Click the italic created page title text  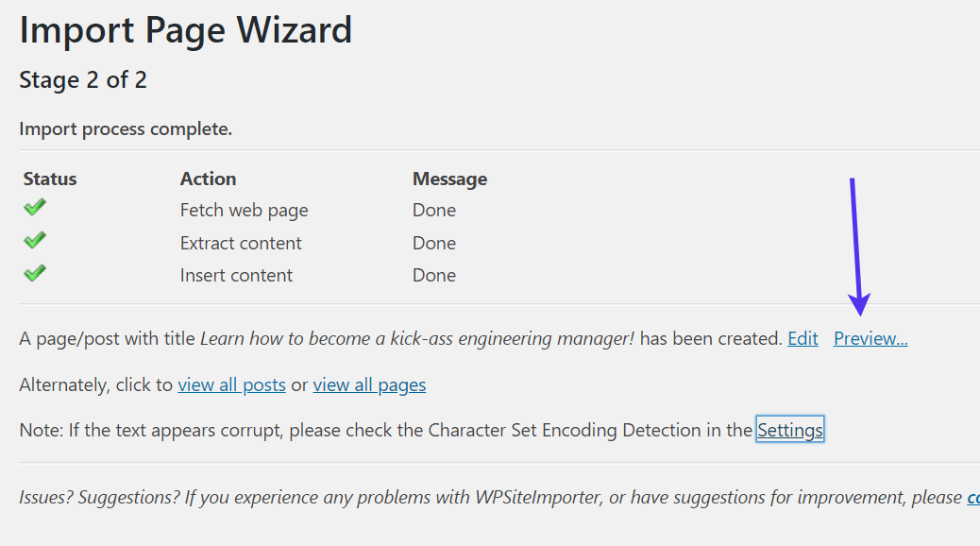click(416, 338)
